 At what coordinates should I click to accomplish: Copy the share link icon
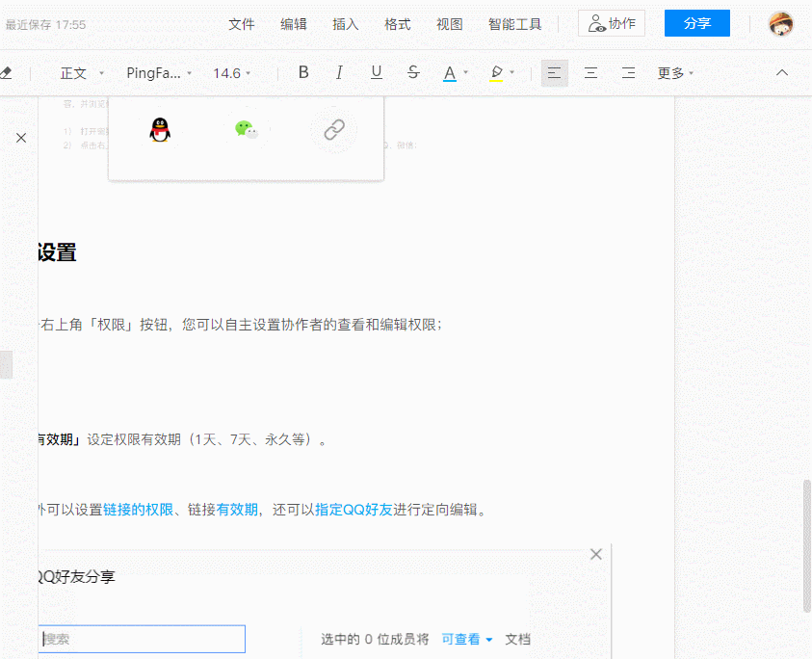(332, 130)
